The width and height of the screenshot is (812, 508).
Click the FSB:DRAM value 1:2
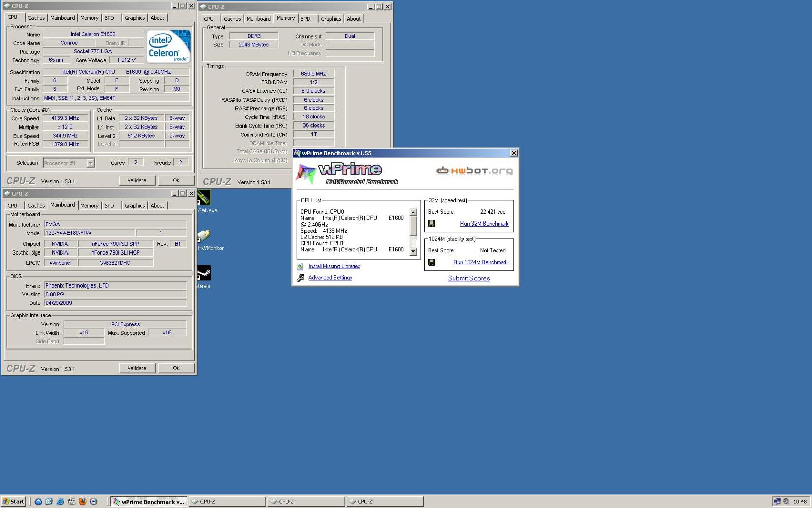click(x=314, y=82)
